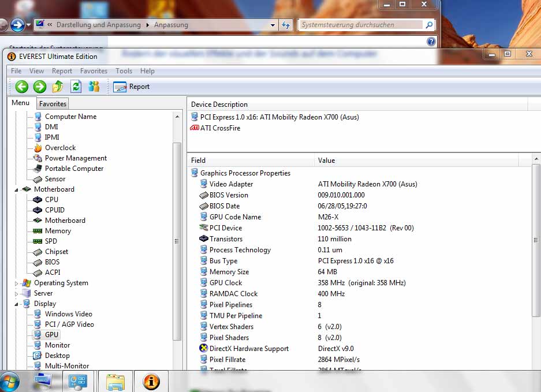Click Darstellung und Anpassung breadcrumb
Screen dimensions: 541x392
(x=99, y=25)
